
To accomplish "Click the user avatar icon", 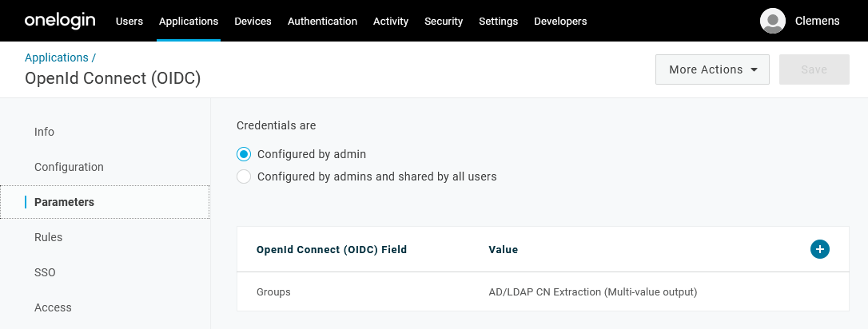I will click(772, 21).
